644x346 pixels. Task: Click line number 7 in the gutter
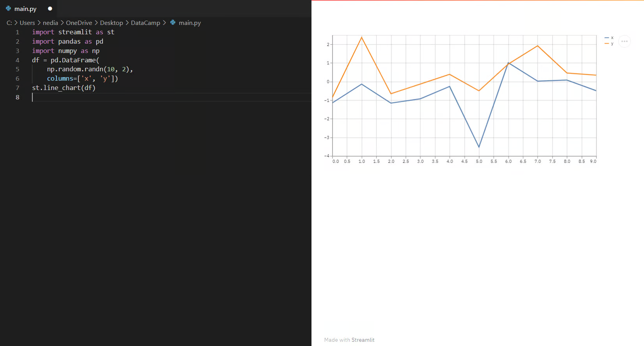click(18, 88)
